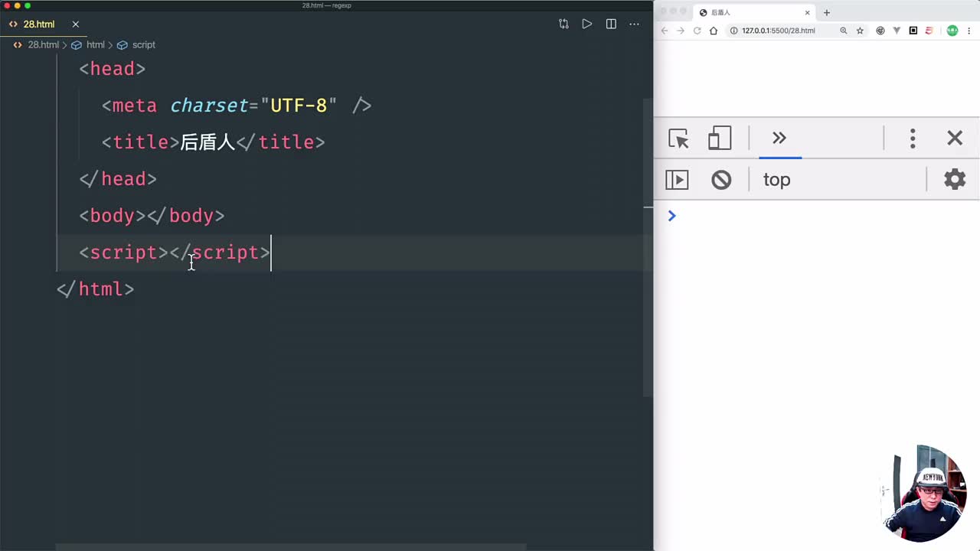
Task: Click the 后盾人 title text in the code
Action: (207, 142)
